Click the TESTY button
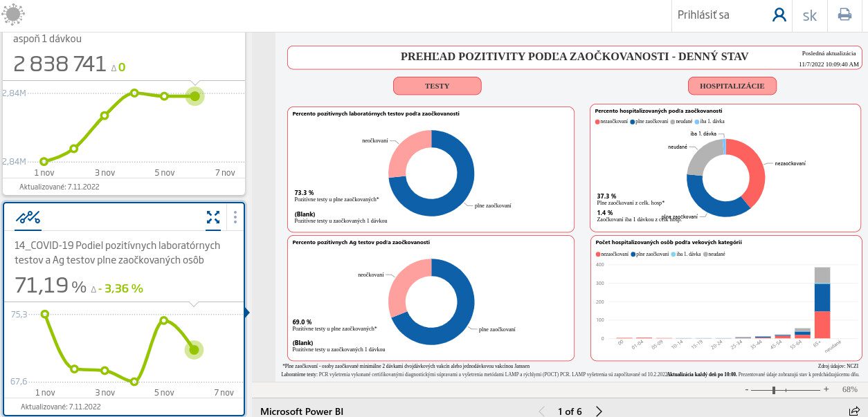Image resolution: width=868 pixels, height=417 pixels. click(437, 86)
